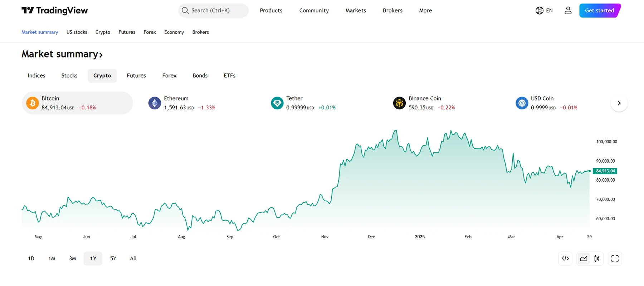This screenshot has height=286, width=644.
Task: Click Tether change +0.01% text
Action: [x=327, y=108]
